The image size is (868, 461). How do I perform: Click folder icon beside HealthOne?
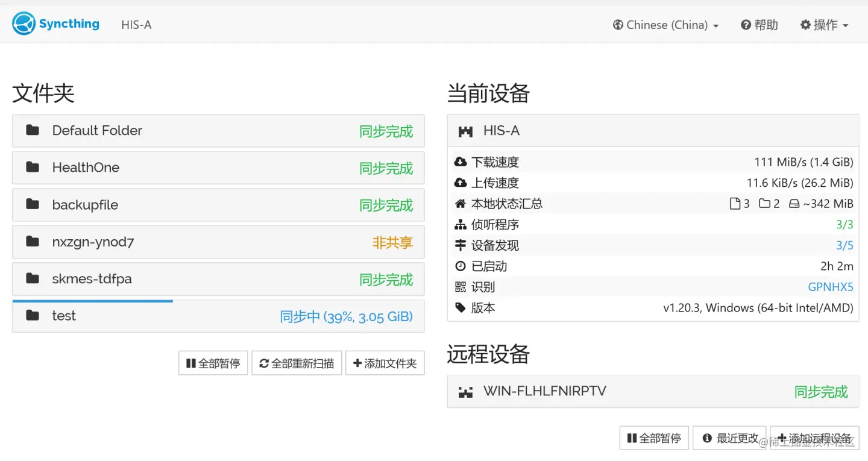tap(33, 167)
